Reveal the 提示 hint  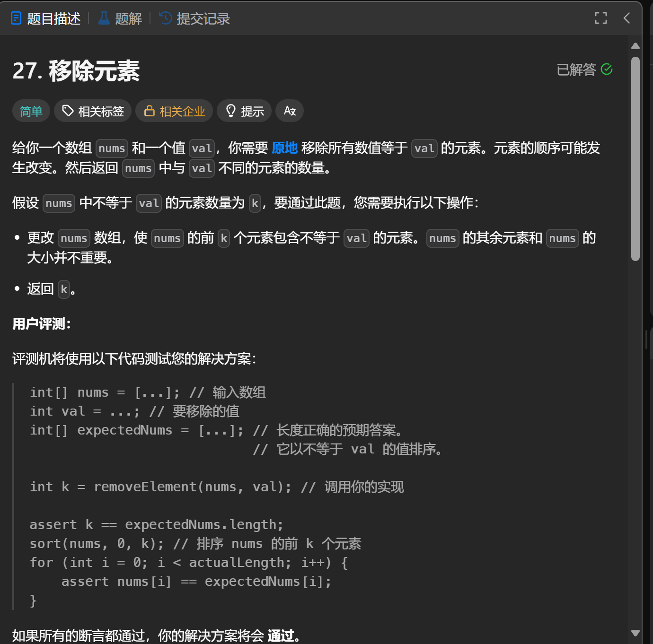244,111
